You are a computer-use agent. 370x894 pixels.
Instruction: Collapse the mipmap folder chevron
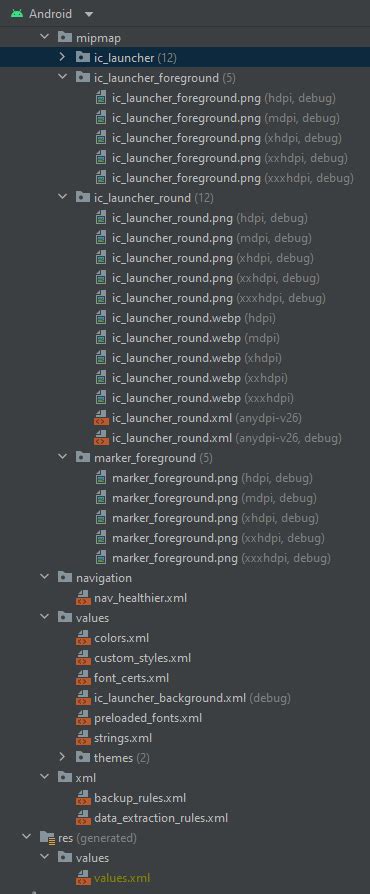click(44, 38)
